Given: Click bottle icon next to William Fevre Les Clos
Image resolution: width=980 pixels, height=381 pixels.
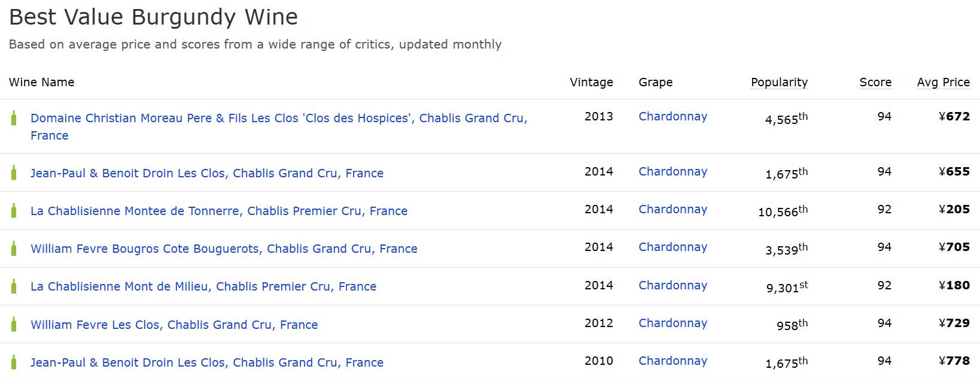Looking at the screenshot, I should (x=14, y=325).
